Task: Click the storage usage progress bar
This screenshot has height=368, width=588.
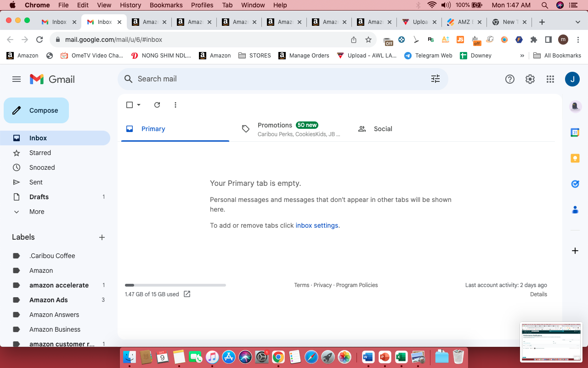Action: point(175,285)
